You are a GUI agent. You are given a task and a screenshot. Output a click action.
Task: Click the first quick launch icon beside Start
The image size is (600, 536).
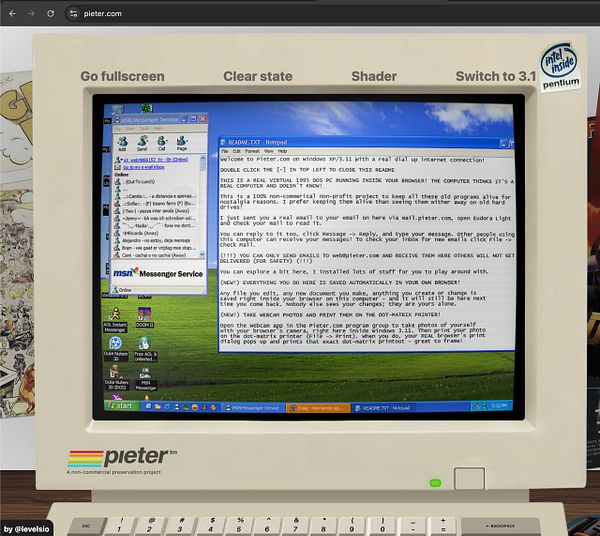pyautogui.click(x=148, y=407)
